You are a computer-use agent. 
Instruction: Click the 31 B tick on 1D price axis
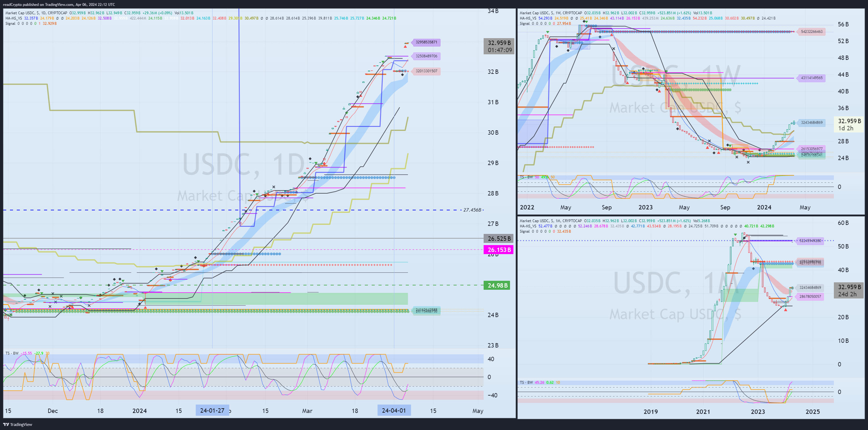(493, 102)
